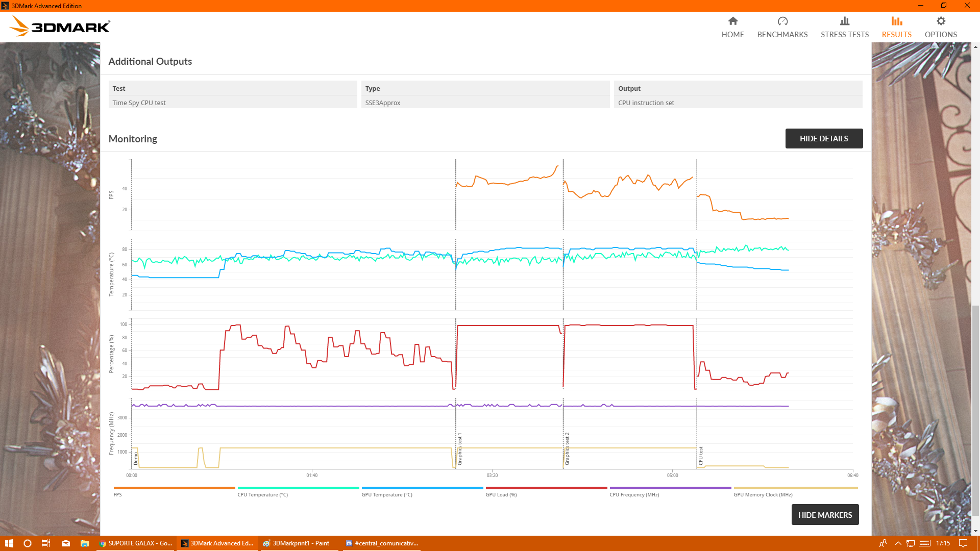The height and width of the screenshot is (551, 980).
Task: Show hidden system tray icons chevron
Action: point(898,543)
